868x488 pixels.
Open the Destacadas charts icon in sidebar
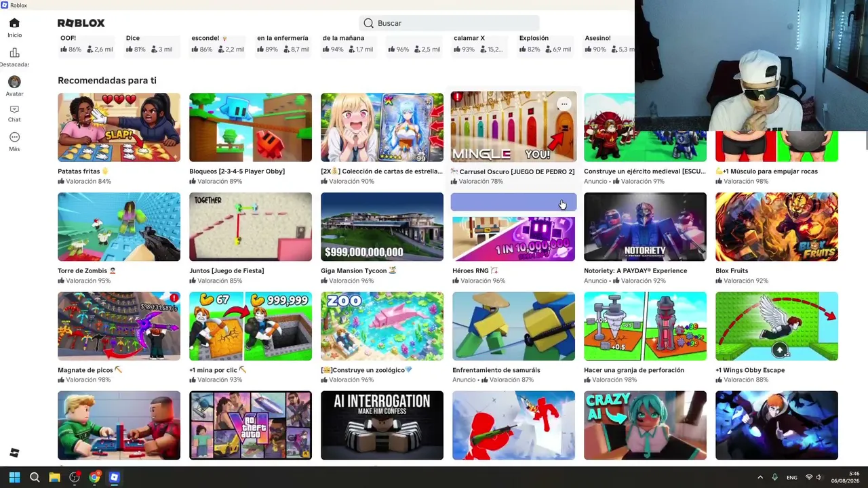point(14,53)
